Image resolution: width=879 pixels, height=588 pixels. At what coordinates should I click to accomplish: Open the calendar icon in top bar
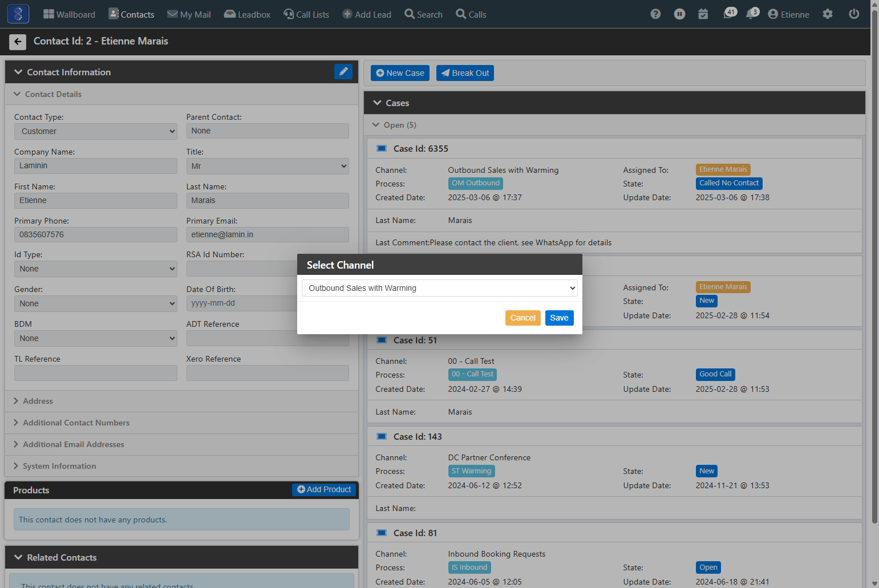click(703, 14)
